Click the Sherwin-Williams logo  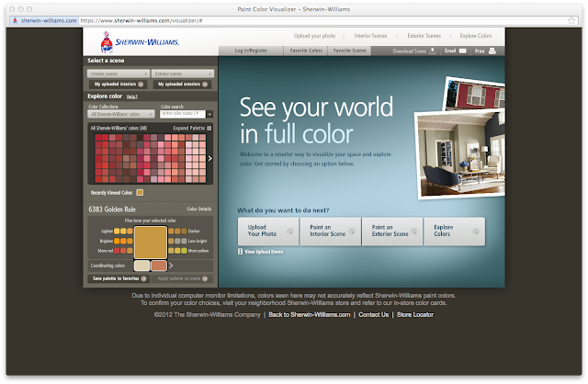(x=140, y=42)
